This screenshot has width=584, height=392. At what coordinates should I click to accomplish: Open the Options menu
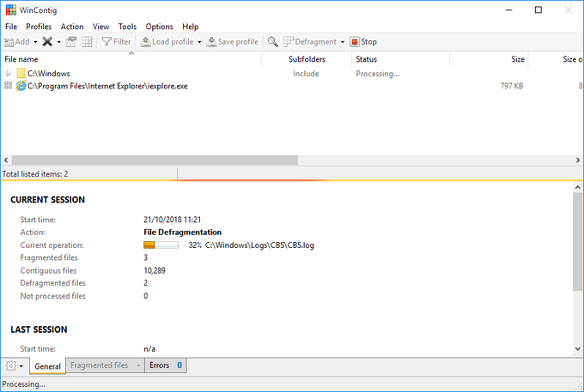(159, 27)
